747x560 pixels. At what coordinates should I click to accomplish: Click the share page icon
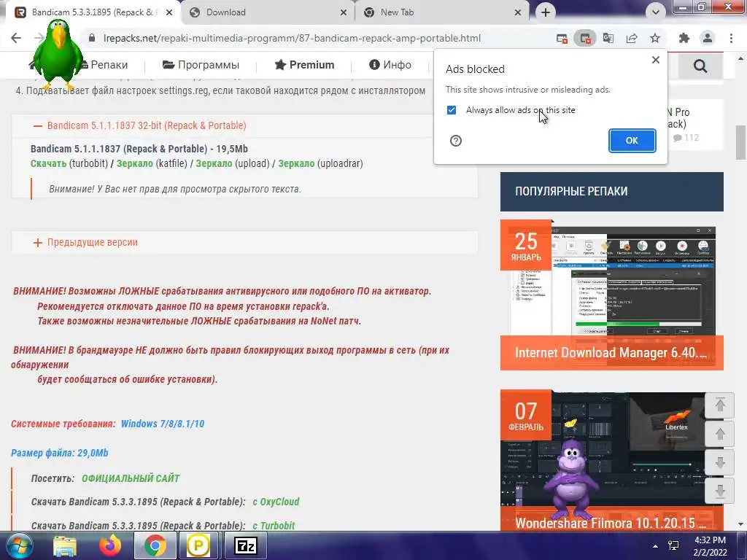(632, 39)
